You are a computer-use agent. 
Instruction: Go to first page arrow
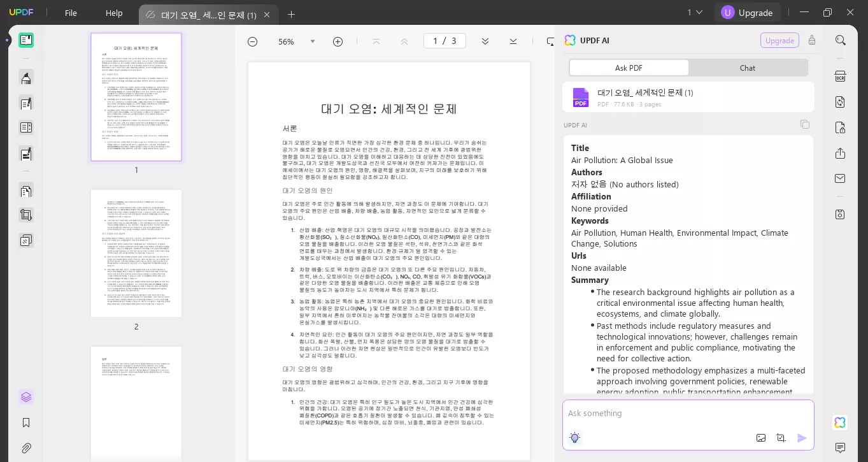(x=376, y=41)
